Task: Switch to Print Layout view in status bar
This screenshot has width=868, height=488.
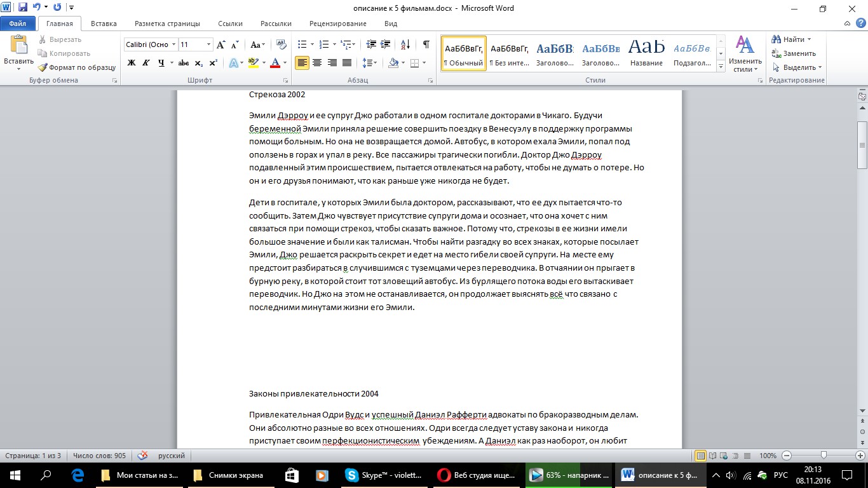Action: pyautogui.click(x=700, y=456)
